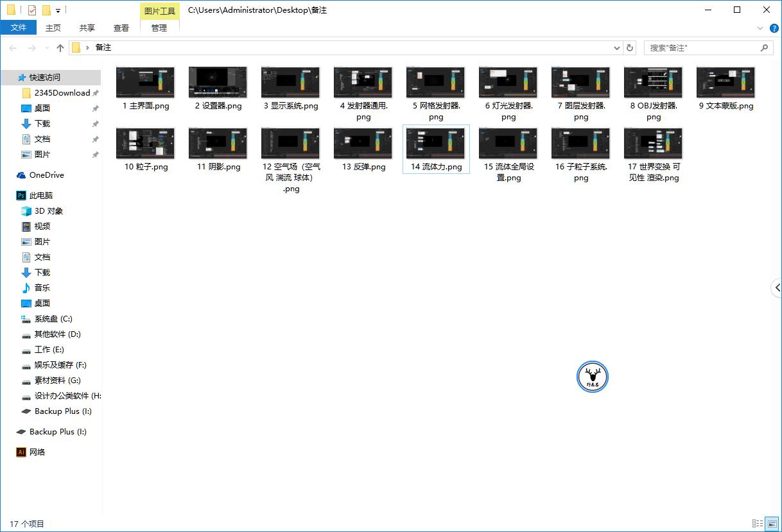Open 系统盘 (C:) drive
Viewport: 782px width, 532px height.
[53, 318]
